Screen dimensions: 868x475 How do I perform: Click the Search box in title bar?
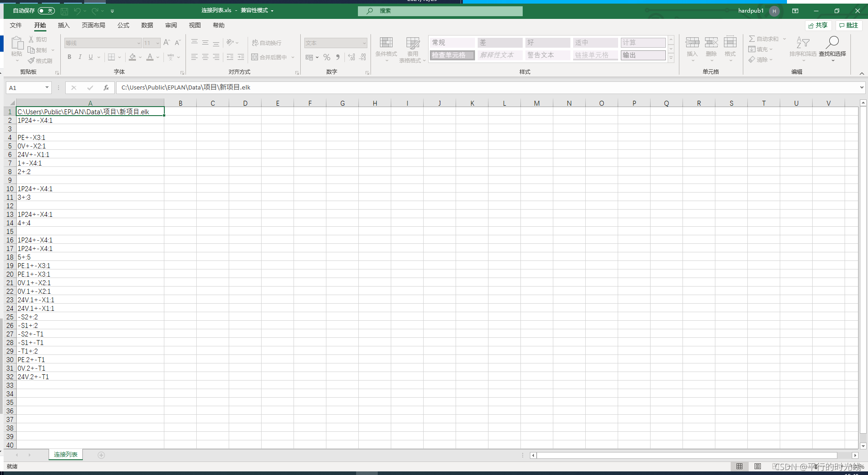point(440,11)
